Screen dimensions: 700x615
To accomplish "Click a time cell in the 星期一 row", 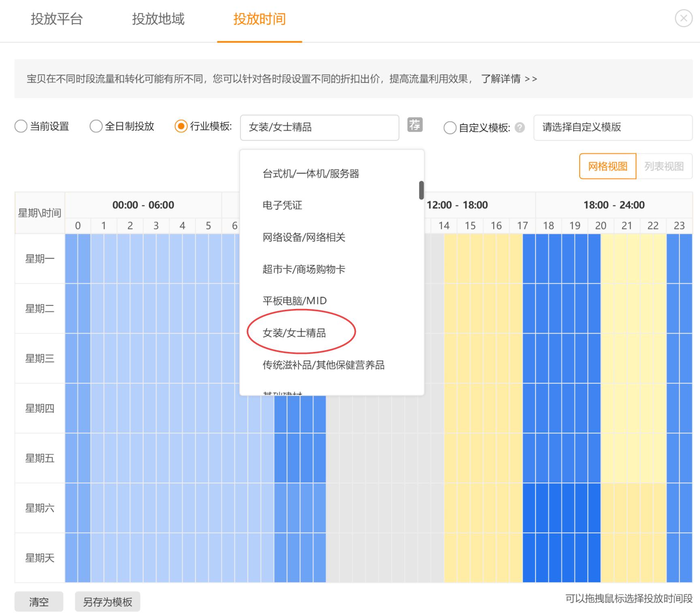I will [130, 259].
